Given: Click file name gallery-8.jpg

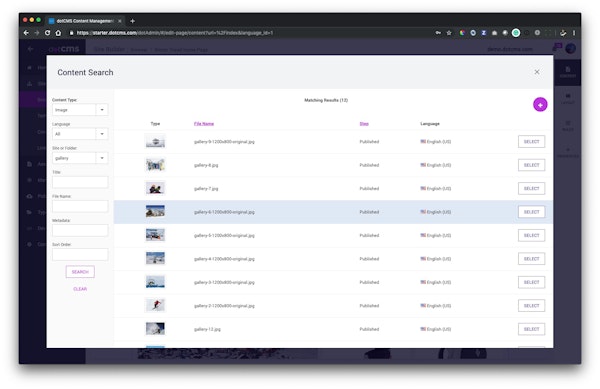Looking at the screenshot, I should 206,165.
